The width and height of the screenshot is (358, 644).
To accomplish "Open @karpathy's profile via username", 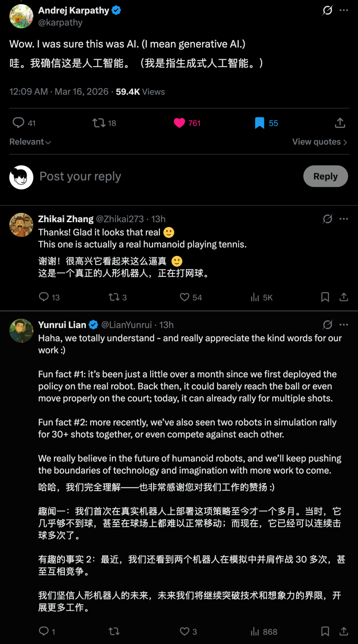I will coord(60,22).
